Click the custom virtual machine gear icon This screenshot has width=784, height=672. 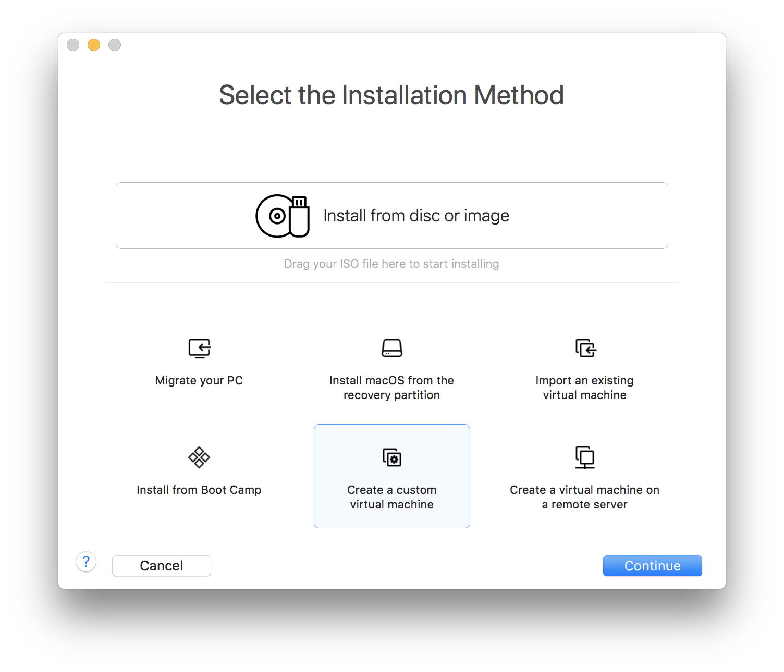[391, 457]
